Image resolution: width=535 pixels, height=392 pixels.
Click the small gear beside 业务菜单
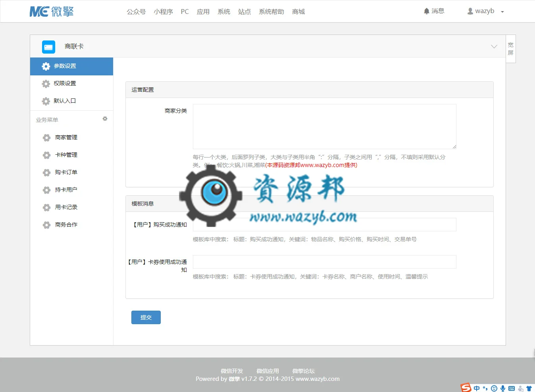105,119
